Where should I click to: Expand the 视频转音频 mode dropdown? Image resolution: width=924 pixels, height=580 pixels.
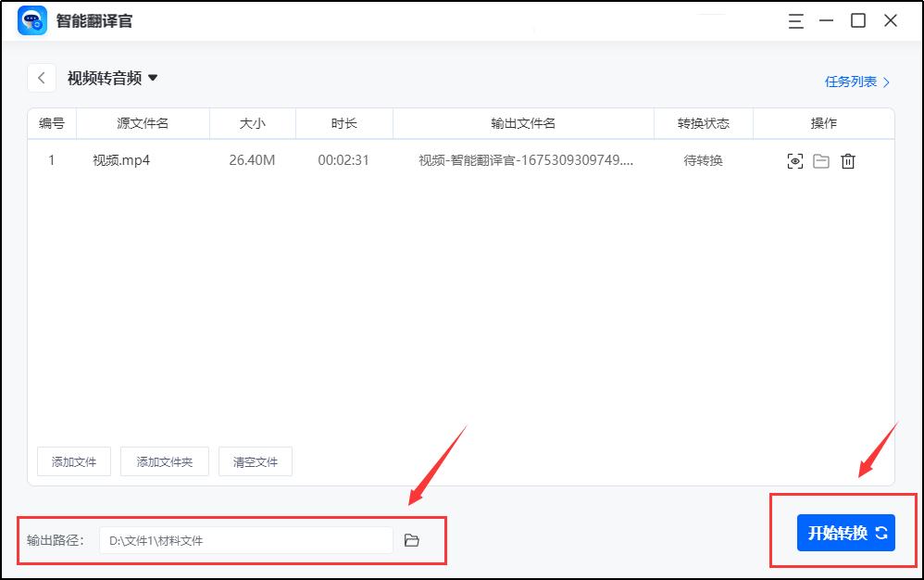(154, 78)
